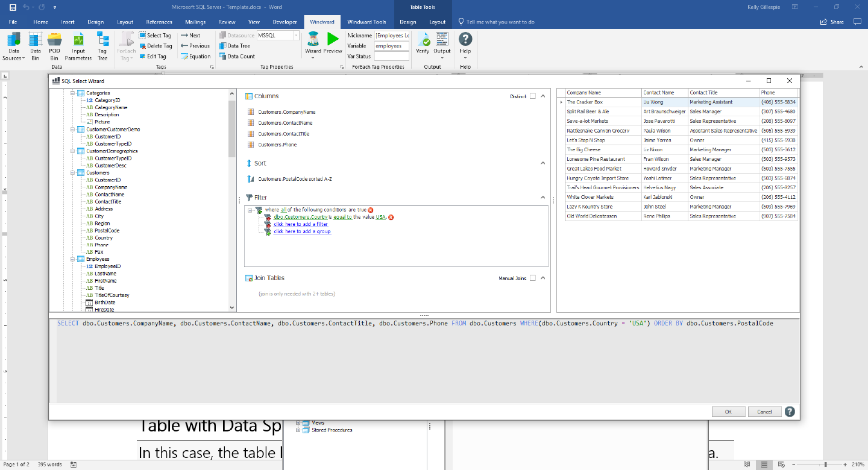The width and height of the screenshot is (868, 470).
Task: Click the Company Name column header
Action: click(603, 92)
